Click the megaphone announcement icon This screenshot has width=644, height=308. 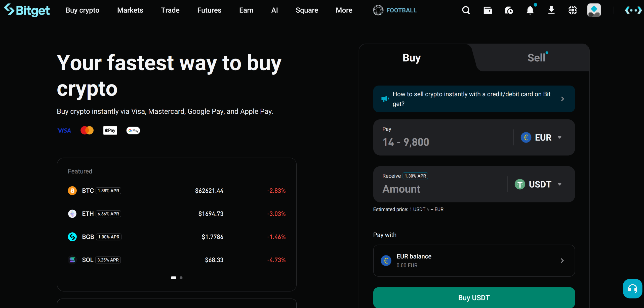(385, 99)
